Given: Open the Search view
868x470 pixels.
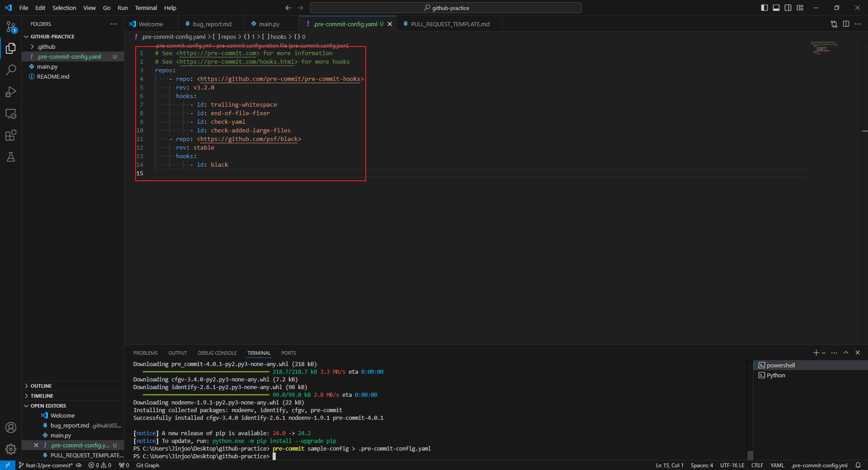Looking at the screenshot, I should tap(11, 70).
